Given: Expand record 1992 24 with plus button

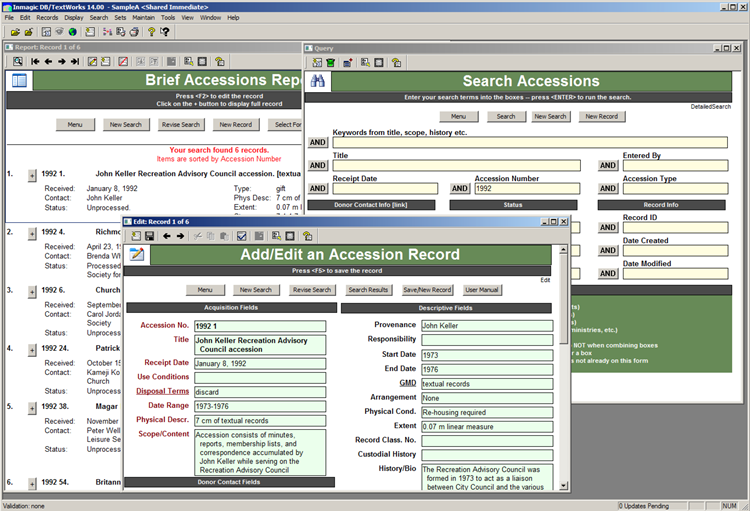Looking at the screenshot, I should 32,350.
